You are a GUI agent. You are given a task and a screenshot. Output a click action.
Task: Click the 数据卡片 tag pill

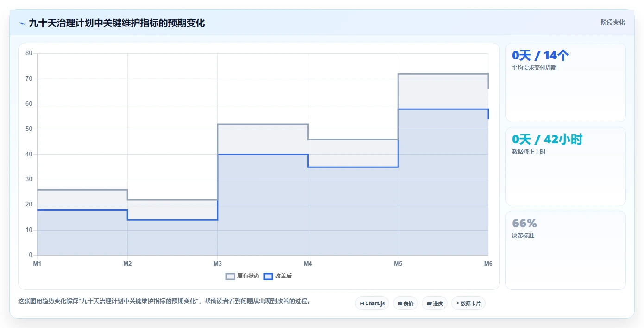coord(468,303)
